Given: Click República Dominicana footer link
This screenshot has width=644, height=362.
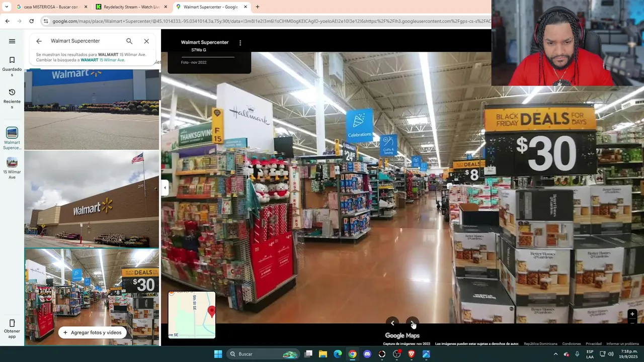Looking at the screenshot, I should coord(540,344).
